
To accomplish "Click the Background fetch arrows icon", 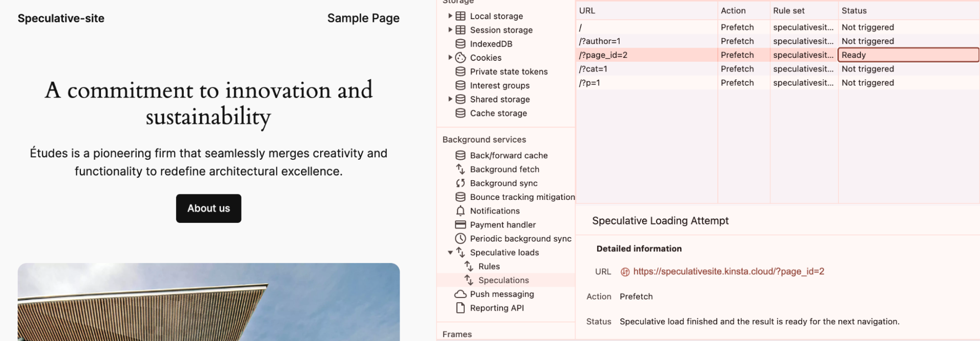I will pyautogui.click(x=460, y=169).
